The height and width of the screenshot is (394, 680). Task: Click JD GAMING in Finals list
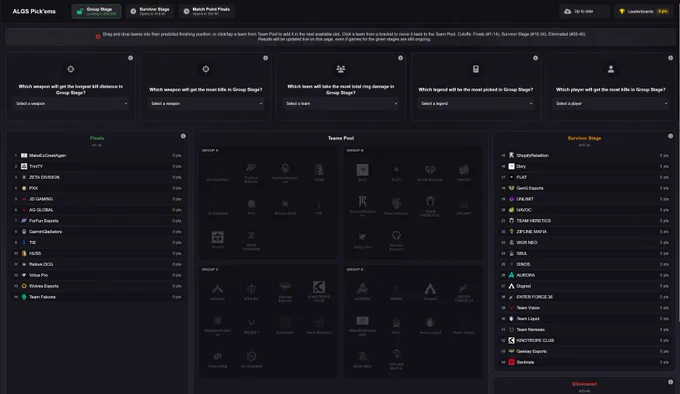98,199
